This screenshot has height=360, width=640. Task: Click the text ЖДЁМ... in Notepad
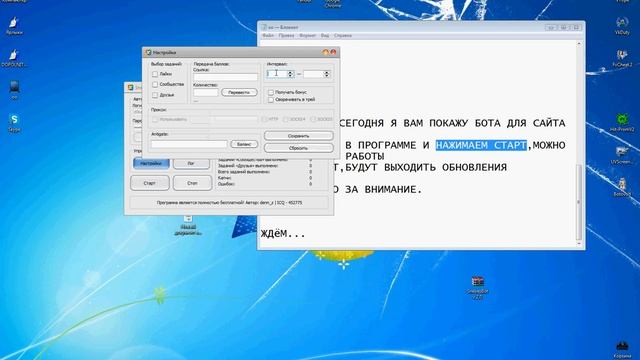coord(283,234)
